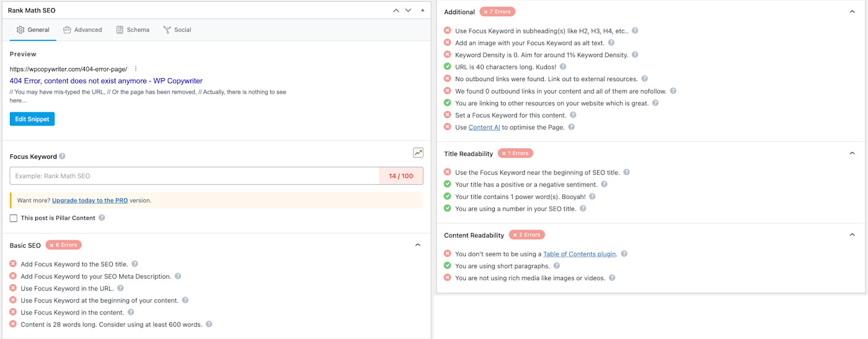Toggle the Rank Math SEO panel triangle
The image size is (868, 339).
point(423,11)
